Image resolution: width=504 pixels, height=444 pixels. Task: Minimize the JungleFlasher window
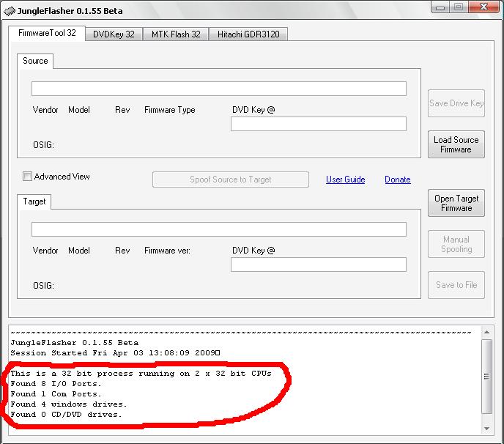coord(440,7)
